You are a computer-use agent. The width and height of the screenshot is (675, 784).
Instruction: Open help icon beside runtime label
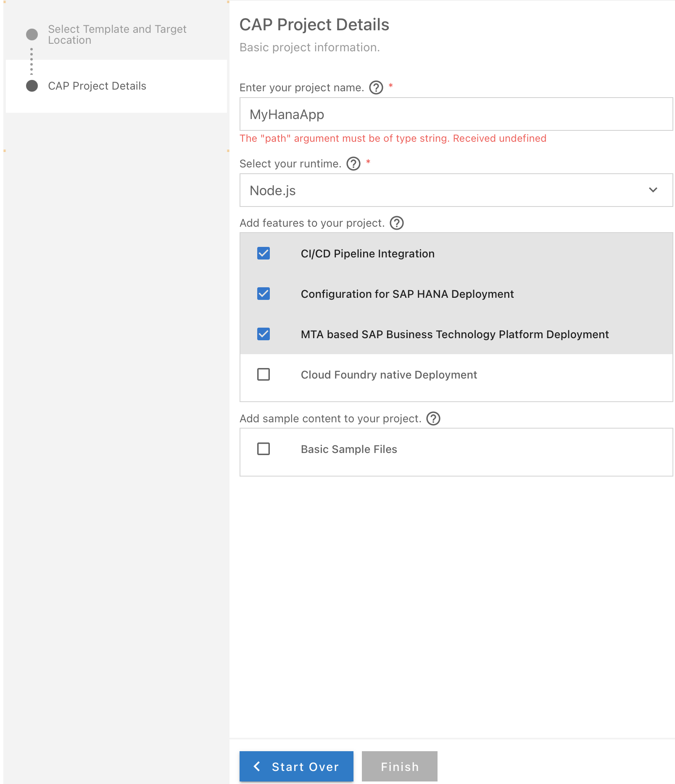tap(353, 164)
